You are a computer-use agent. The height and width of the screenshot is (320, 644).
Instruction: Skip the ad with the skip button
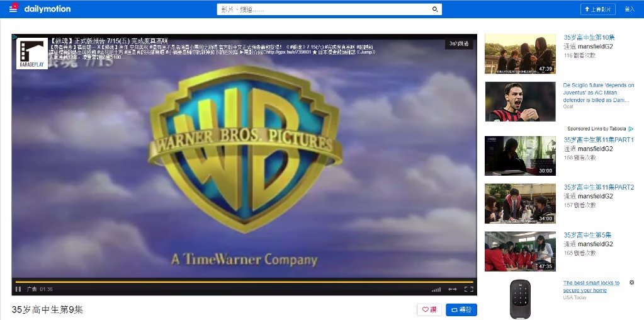[x=459, y=43]
